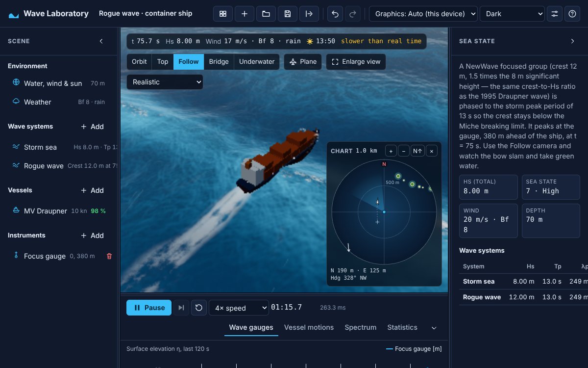Switch to Underwater camera

tap(257, 62)
